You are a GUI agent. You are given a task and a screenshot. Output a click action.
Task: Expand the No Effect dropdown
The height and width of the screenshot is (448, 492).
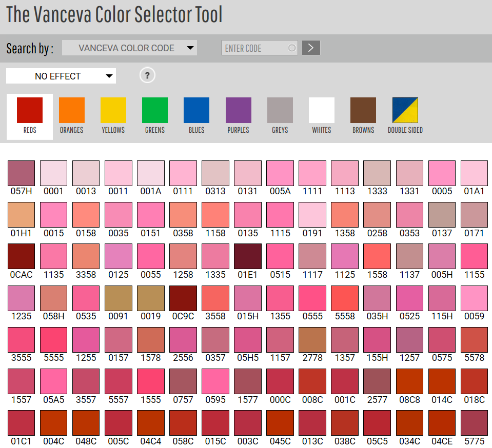coord(61,76)
